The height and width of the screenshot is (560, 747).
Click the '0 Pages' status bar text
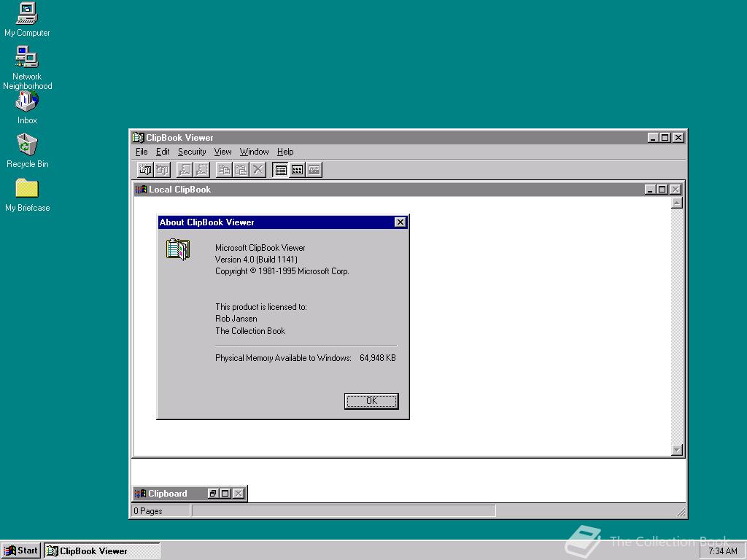(148, 511)
